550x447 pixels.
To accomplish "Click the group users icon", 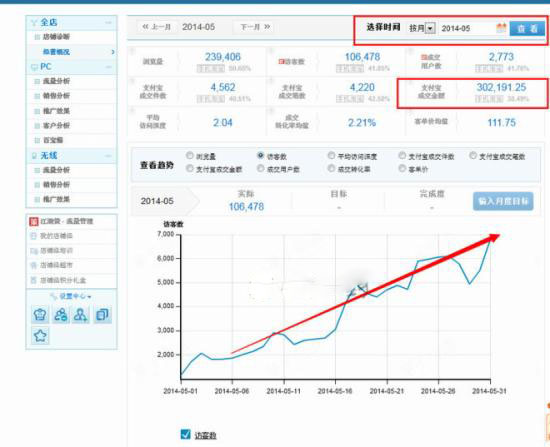I will (x=60, y=314).
